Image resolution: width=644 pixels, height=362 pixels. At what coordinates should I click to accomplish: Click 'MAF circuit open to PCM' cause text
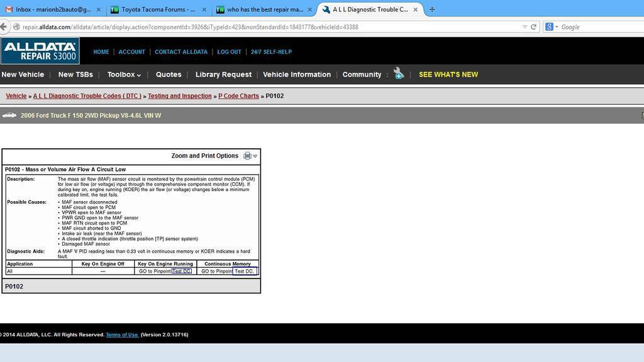click(89, 207)
